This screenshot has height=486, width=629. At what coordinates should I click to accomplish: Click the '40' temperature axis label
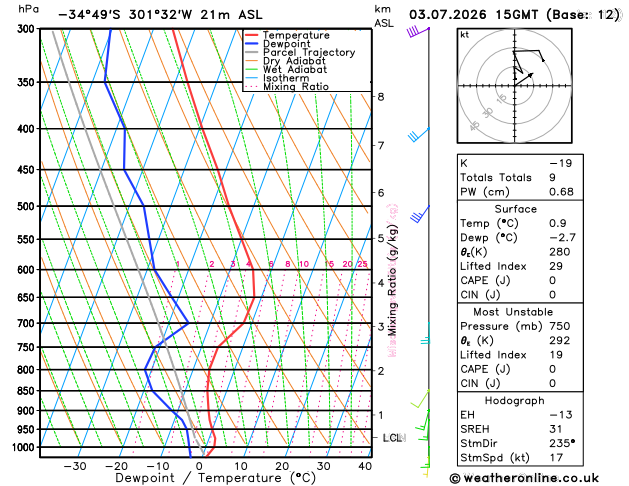(365, 466)
